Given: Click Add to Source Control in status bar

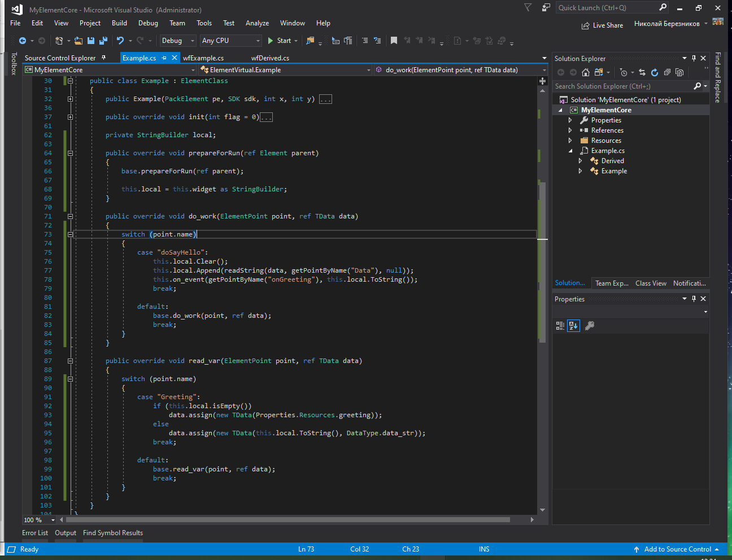Looking at the screenshot, I should coord(677,549).
